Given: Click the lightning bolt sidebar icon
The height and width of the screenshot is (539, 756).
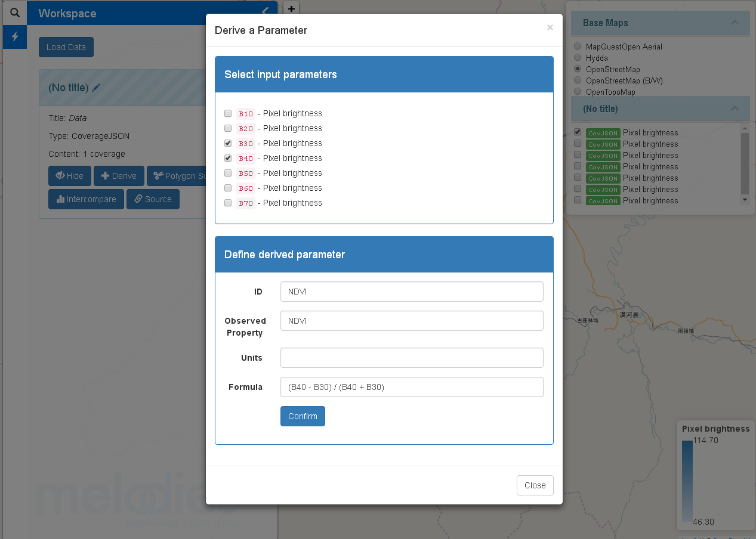Looking at the screenshot, I should click(14, 36).
